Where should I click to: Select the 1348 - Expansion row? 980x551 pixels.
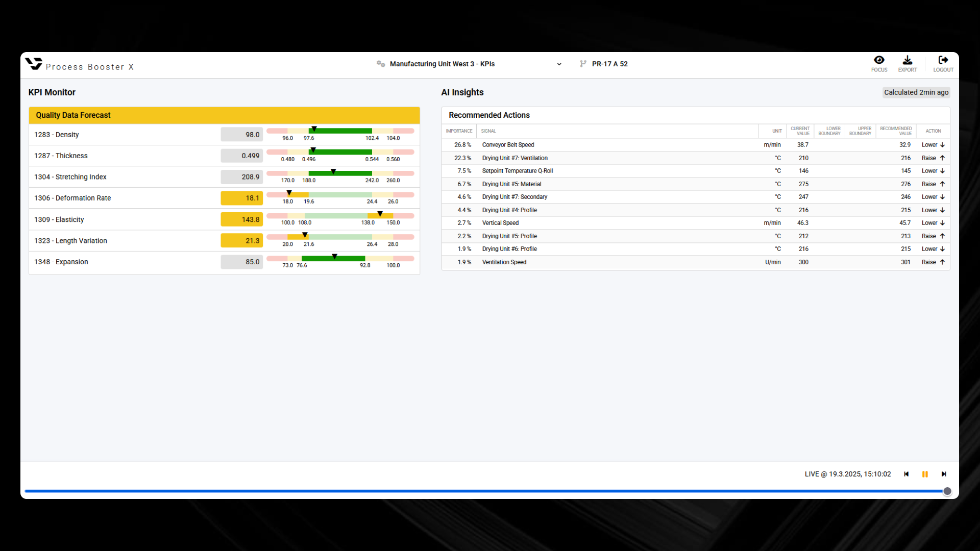pyautogui.click(x=225, y=262)
